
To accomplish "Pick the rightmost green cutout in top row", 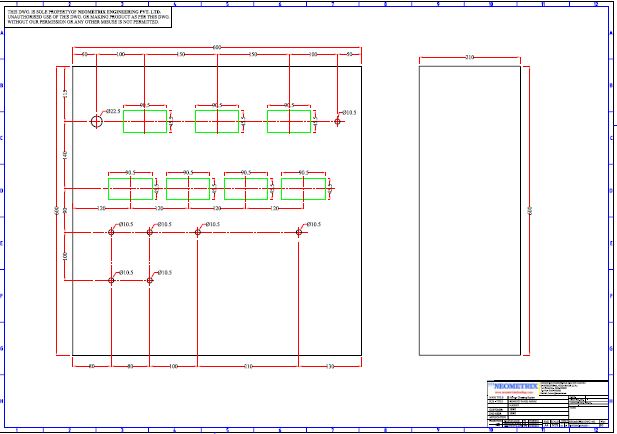I will pos(288,121).
